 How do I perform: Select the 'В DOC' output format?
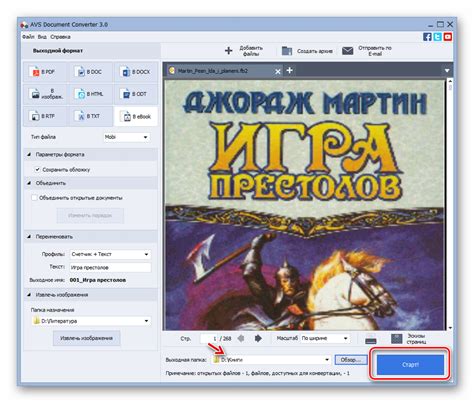point(89,72)
